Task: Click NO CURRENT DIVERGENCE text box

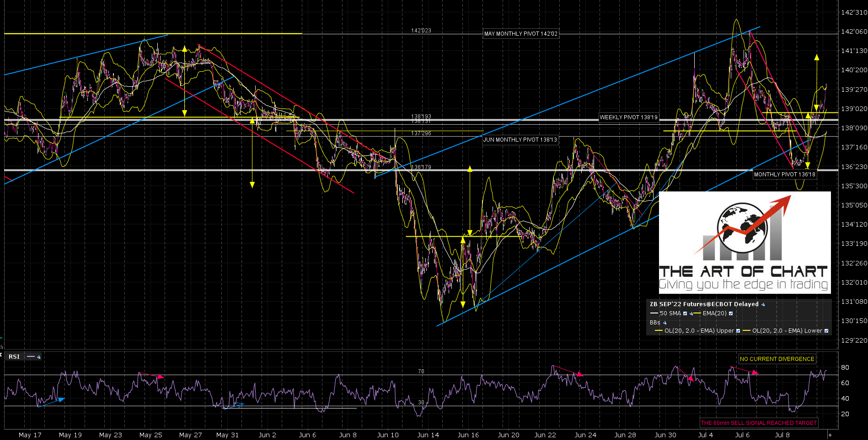Action: pos(777,359)
